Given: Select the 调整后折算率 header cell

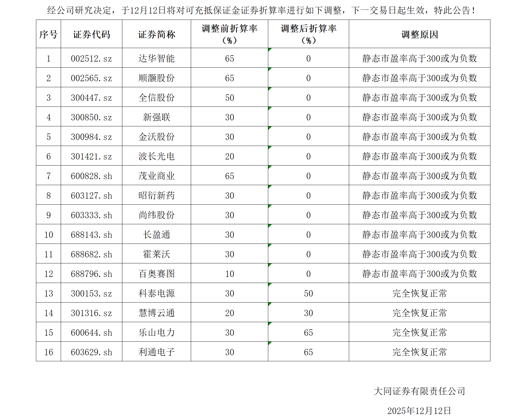Looking at the screenshot, I should point(308,34).
